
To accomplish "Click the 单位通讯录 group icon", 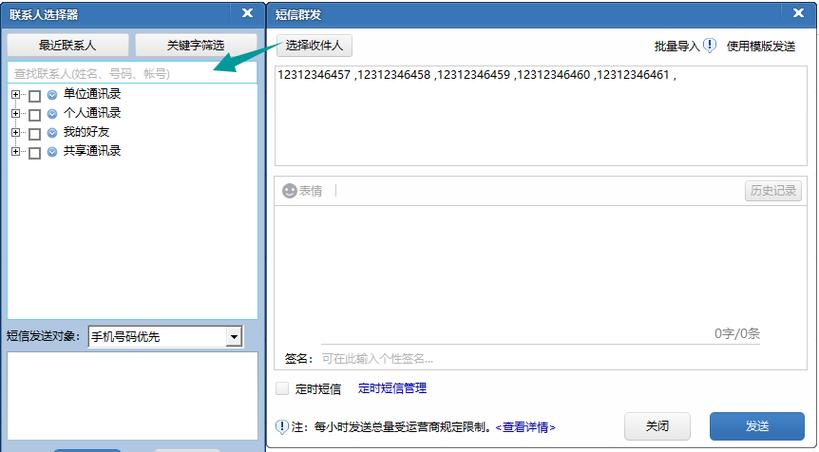I will (x=52, y=95).
